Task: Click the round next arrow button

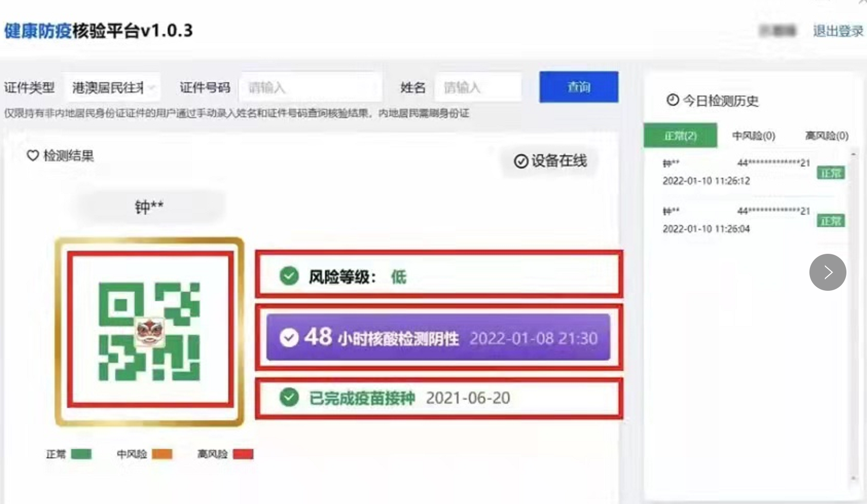Action: pyautogui.click(x=827, y=272)
